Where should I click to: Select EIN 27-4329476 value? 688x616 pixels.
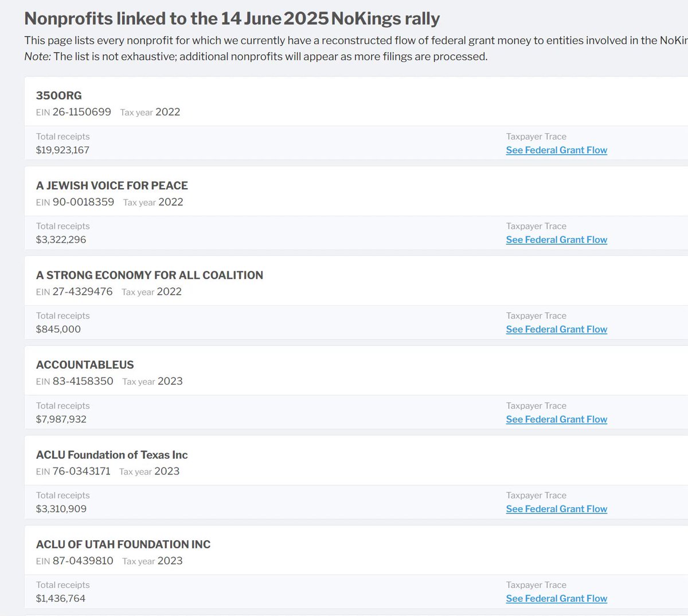point(83,291)
